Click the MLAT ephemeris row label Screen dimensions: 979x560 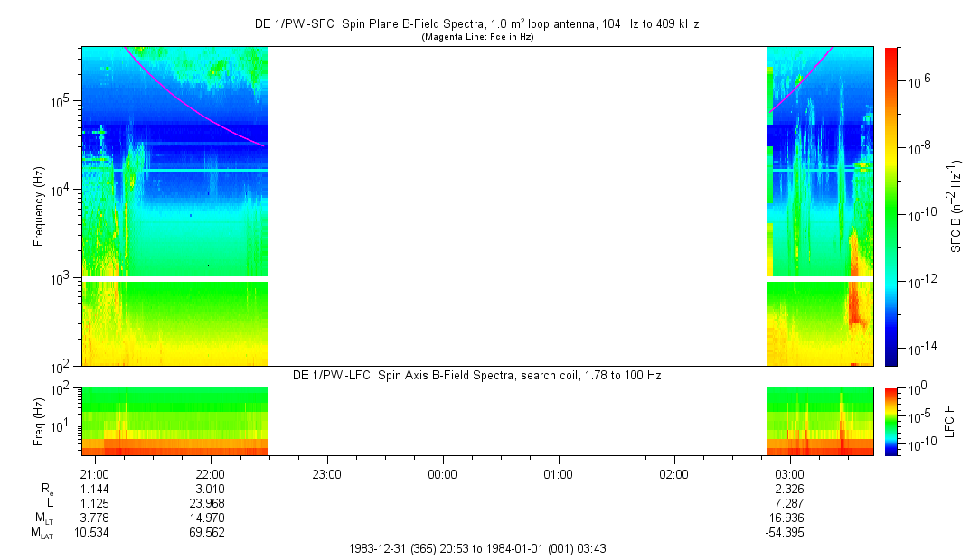[x=42, y=533]
